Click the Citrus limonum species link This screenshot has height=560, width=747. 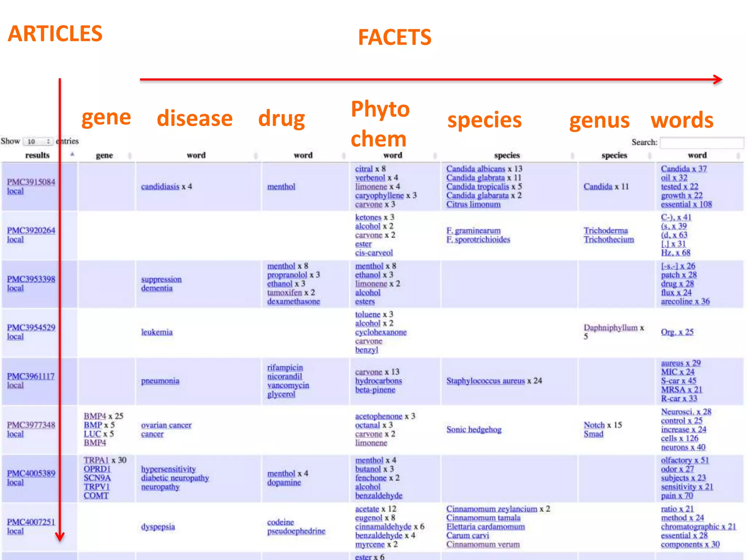(473, 204)
